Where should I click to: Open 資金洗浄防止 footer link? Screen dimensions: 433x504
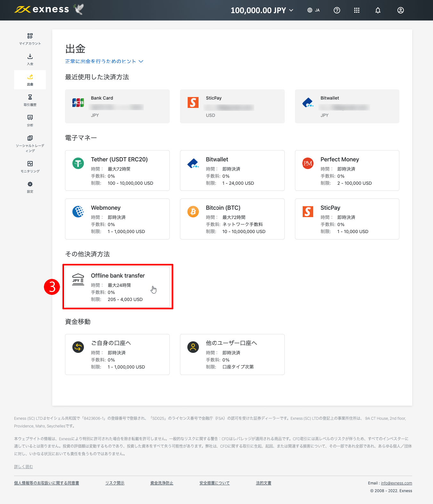[162, 483]
